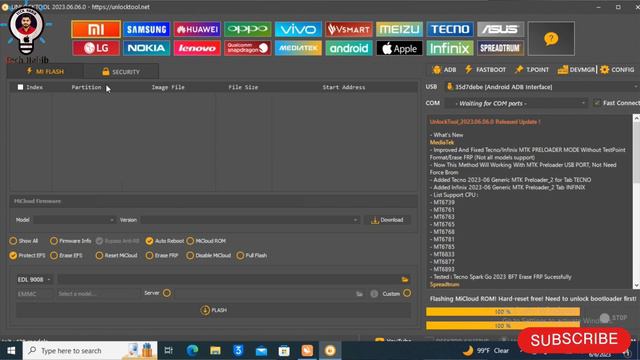The width and height of the screenshot is (640, 360).
Task: Click the Select a model field
Action: point(98,294)
